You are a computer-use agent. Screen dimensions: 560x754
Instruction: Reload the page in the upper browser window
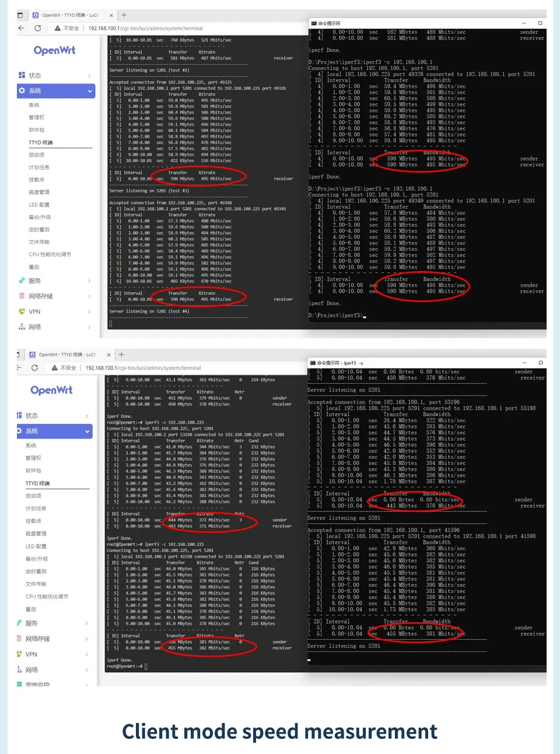pyautogui.click(x=38, y=28)
